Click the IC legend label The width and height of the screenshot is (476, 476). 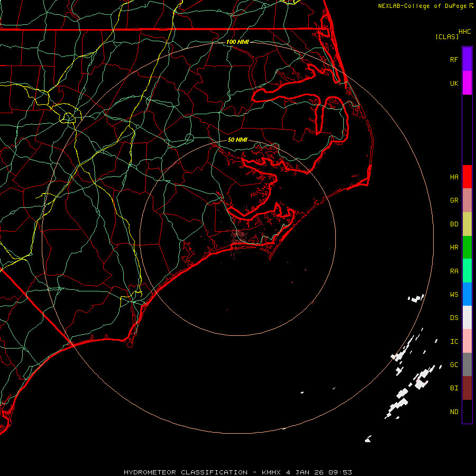click(454, 342)
